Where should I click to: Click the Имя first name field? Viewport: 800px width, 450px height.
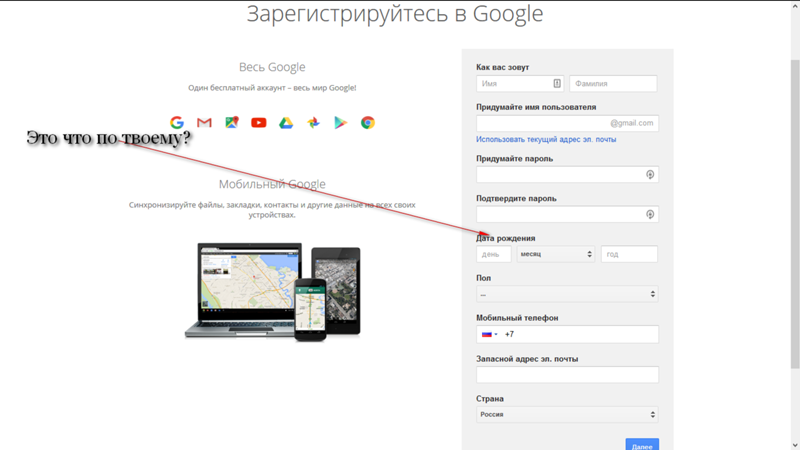[x=520, y=84]
